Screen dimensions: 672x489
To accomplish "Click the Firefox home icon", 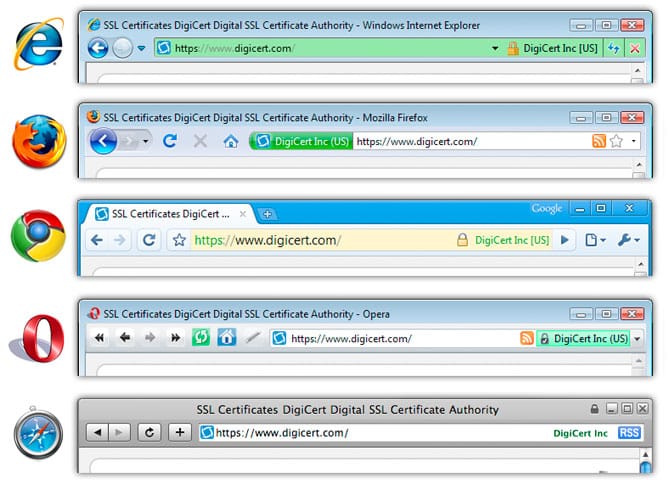I will pyautogui.click(x=231, y=141).
